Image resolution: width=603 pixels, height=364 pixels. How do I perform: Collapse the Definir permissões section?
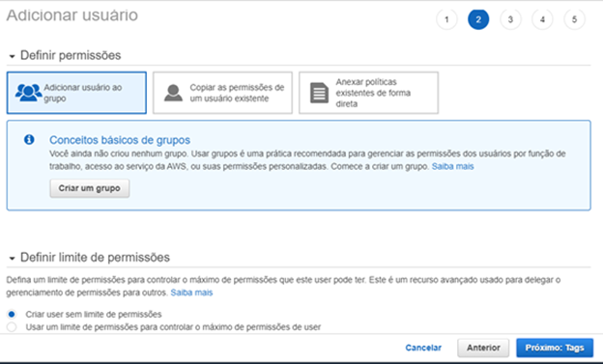click(12, 57)
